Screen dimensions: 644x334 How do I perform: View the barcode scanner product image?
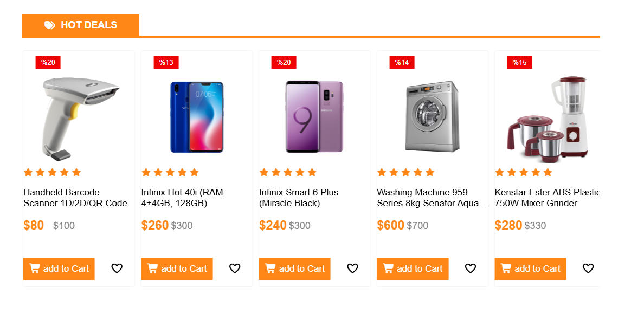point(79,117)
